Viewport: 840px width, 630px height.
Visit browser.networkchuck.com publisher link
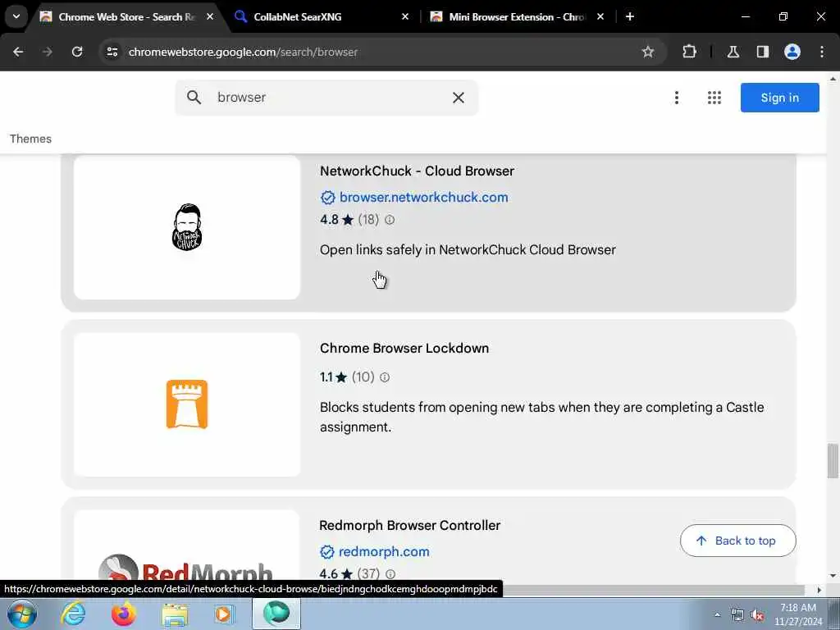click(424, 197)
